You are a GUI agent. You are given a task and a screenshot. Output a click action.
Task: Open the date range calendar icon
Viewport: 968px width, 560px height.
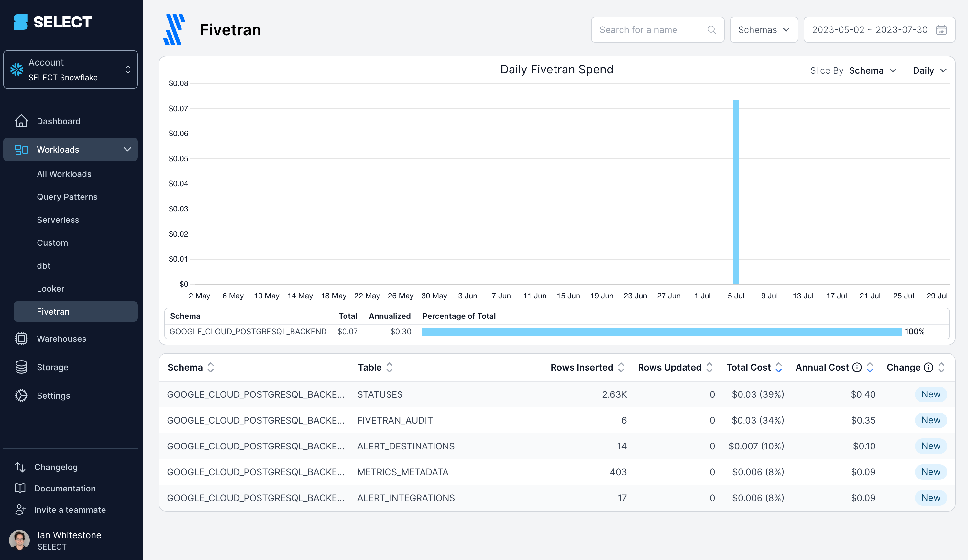[941, 29]
